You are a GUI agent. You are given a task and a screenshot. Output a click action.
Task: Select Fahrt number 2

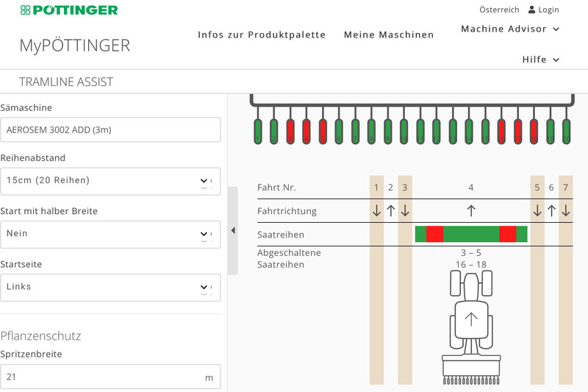[391, 188]
